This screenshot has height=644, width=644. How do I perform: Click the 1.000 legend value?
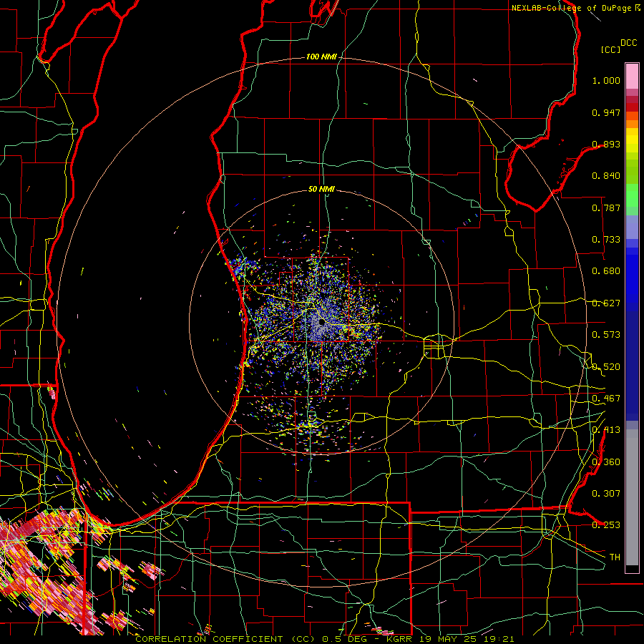click(606, 80)
